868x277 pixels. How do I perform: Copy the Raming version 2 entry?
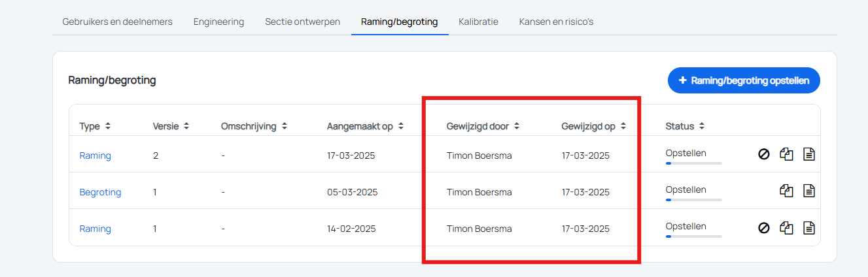coord(786,154)
